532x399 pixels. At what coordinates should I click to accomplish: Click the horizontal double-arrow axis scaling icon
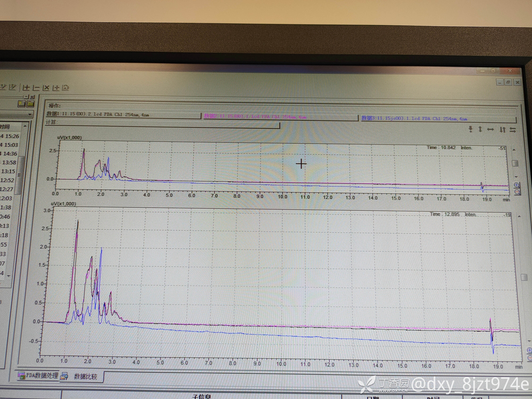click(x=490, y=130)
